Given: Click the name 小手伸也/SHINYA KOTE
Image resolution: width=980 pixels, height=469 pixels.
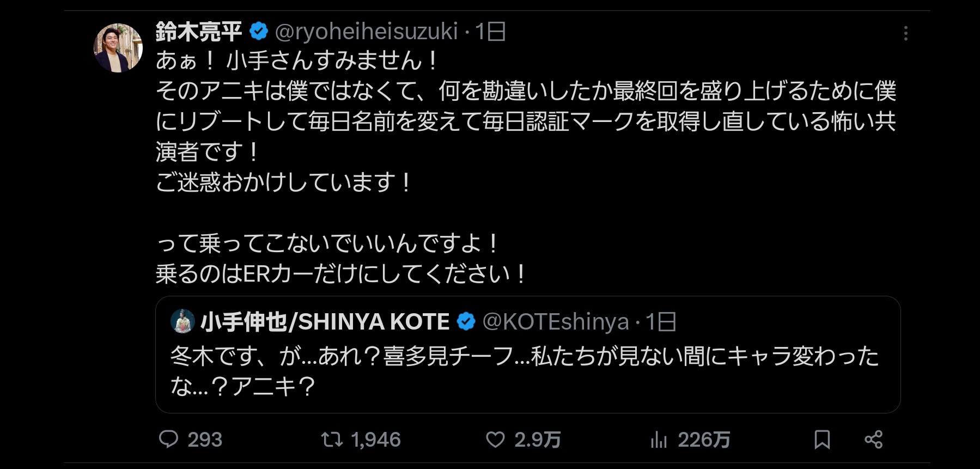Looking at the screenshot, I should tap(325, 322).
